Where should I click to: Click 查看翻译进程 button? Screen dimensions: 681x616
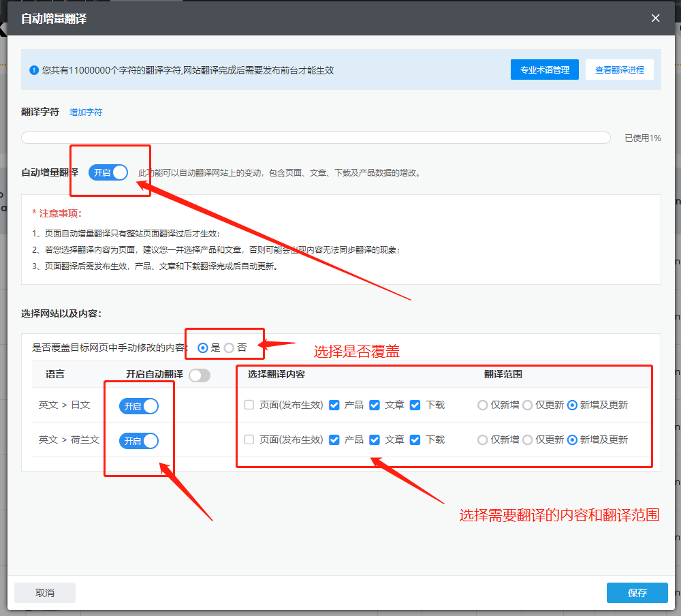(619, 70)
